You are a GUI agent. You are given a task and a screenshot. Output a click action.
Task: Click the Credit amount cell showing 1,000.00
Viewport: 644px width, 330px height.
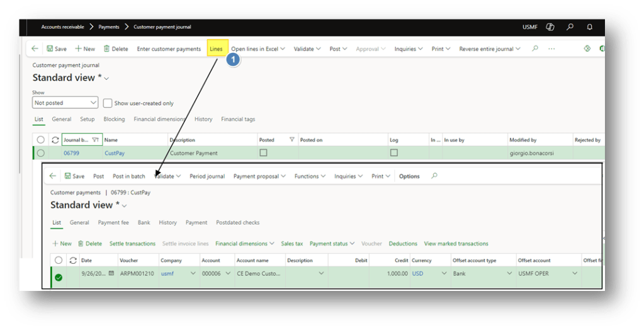(390, 273)
